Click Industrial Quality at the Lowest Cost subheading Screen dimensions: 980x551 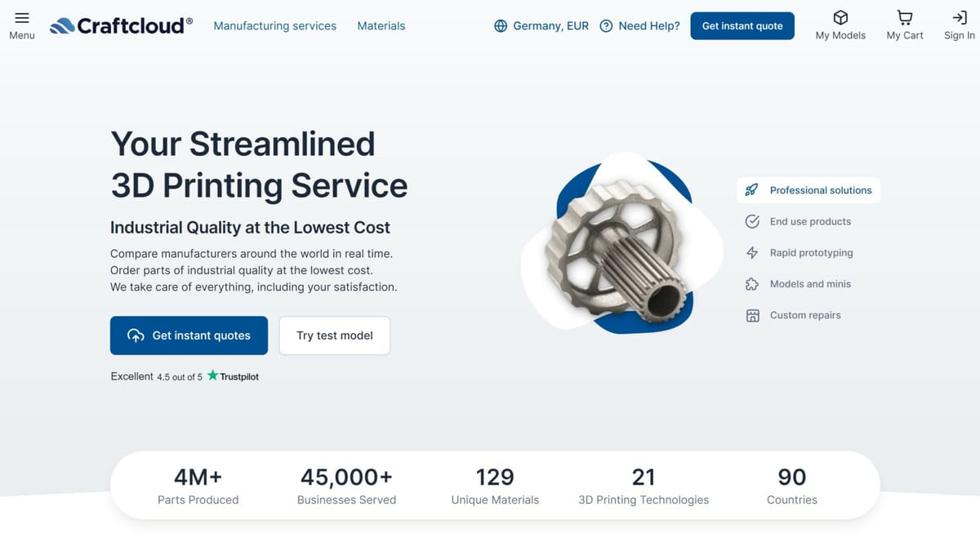click(x=250, y=228)
